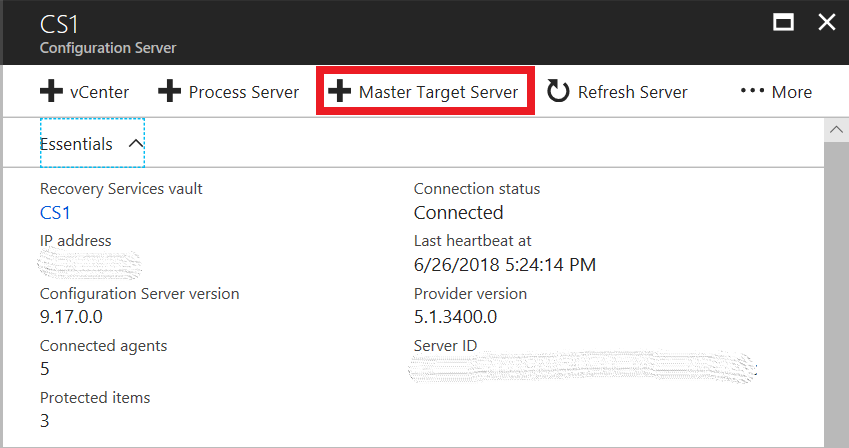Open the CS1 Recovery Services vault link
The height and width of the screenshot is (448, 849).
pyautogui.click(x=55, y=212)
